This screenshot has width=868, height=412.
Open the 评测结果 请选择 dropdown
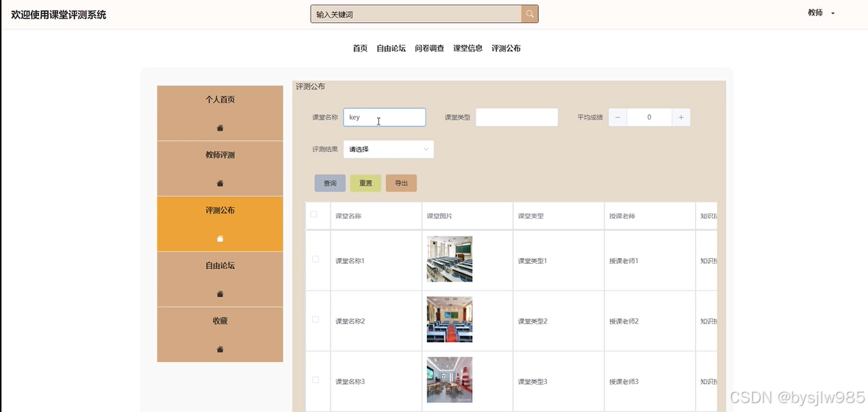[x=389, y=149]
